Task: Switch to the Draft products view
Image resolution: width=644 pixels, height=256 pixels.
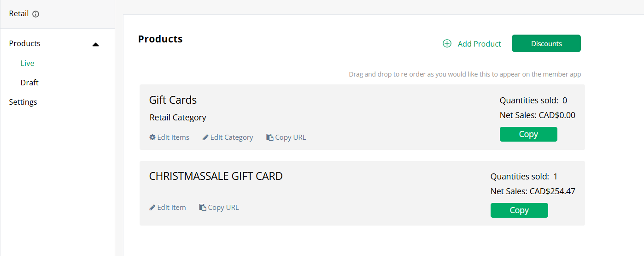Action: 29,83
